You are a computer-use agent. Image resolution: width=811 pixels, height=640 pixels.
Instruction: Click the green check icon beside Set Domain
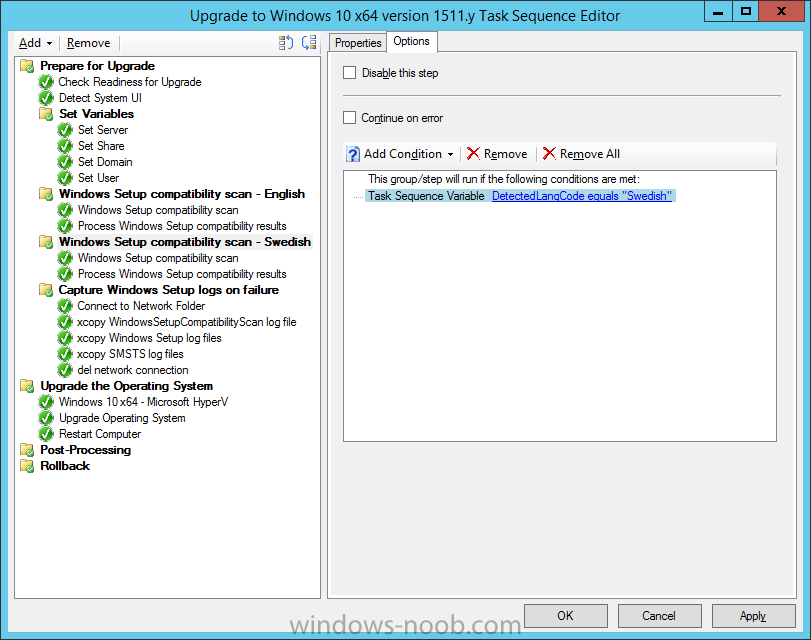tap(65, 162)
